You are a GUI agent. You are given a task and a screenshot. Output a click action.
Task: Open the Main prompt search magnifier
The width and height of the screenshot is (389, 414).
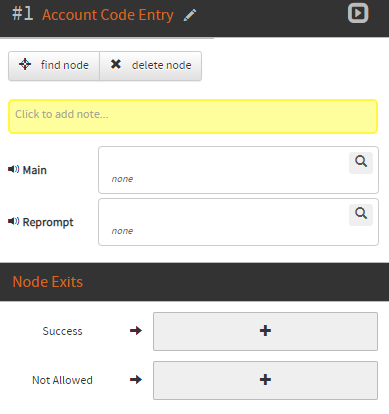coord(361,162)
